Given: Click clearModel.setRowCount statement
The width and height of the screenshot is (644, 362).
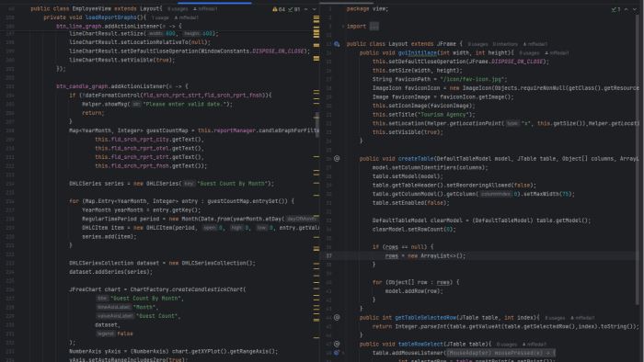Looking at the screenshot, I should (414, 229).
